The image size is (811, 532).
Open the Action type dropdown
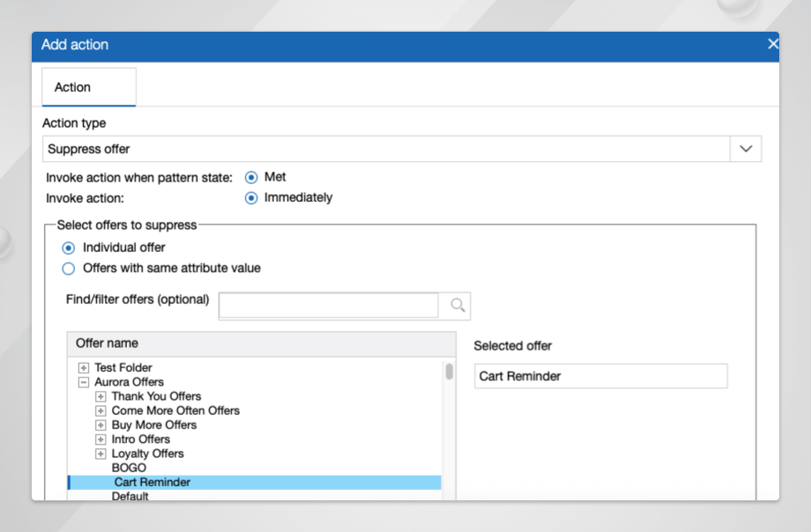point(746,149)
